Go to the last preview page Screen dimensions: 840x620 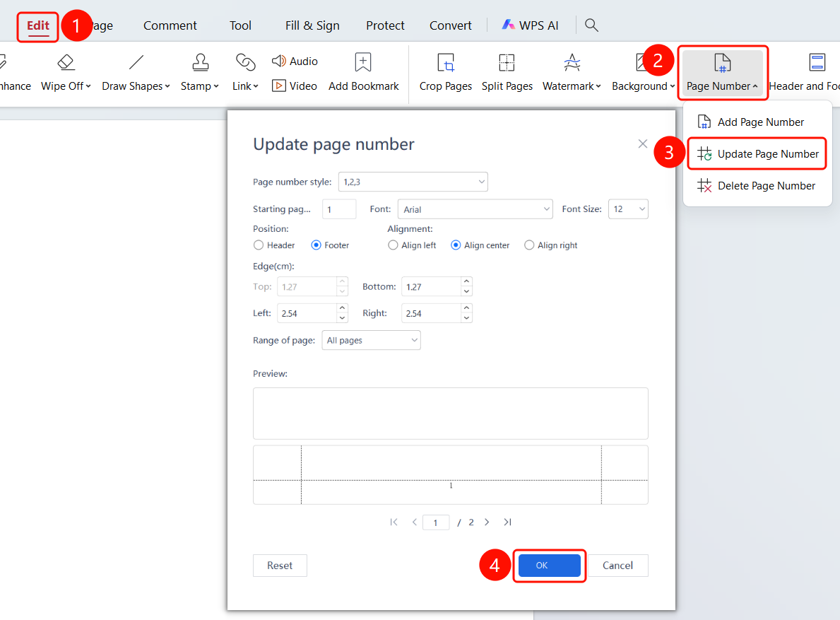tap(507, 522)
